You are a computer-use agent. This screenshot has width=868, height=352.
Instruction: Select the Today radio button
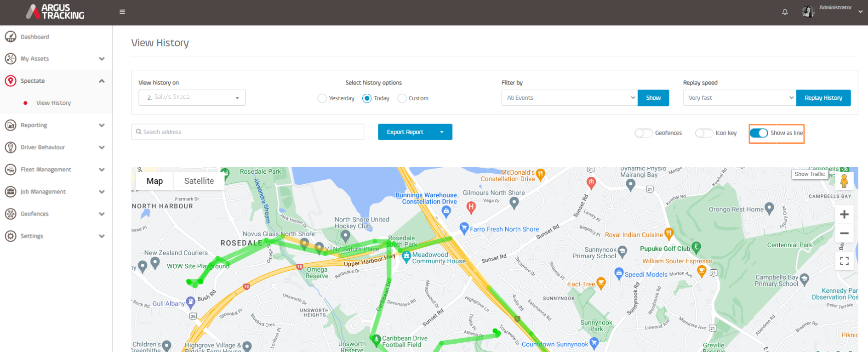click(367, 98)
